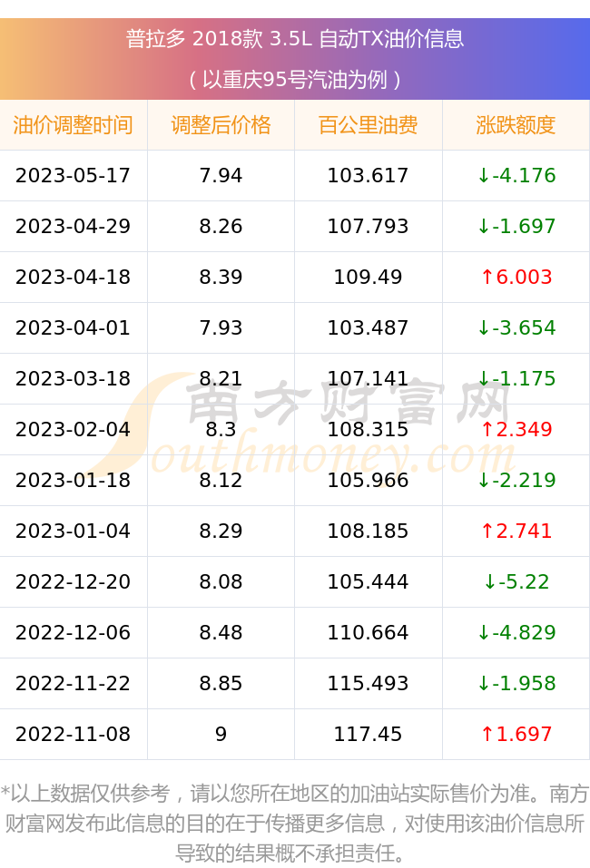Click the down arrow beside -5.22
The height and width of the screenshot is (868, 590).
point(490,581)
